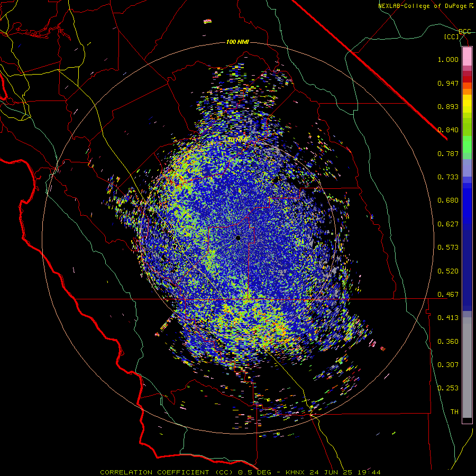This screenshot has width=476, height=476.
Task: Pick the gray color bar segment
Action: point(467,368)
